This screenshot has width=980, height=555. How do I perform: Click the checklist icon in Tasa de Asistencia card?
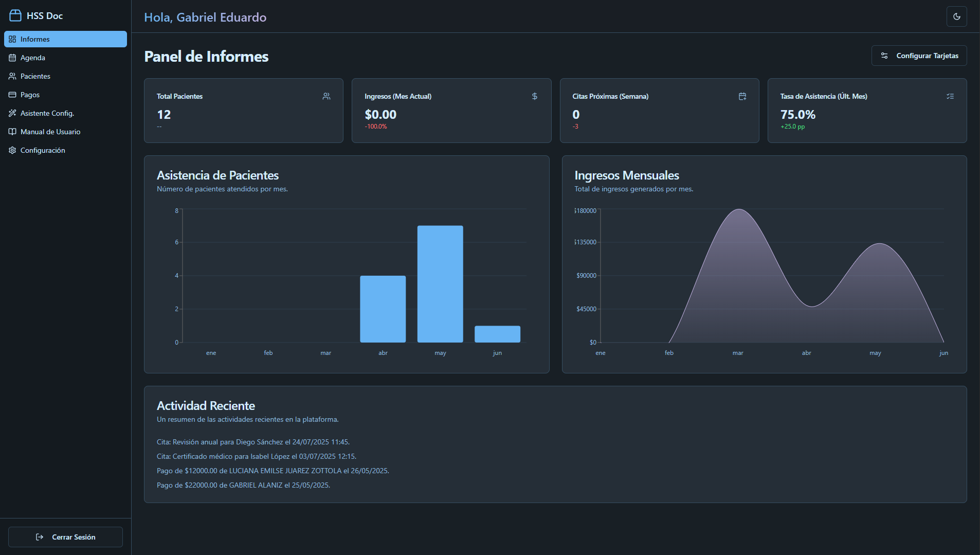pyautogui.click(x=950, y=96)
